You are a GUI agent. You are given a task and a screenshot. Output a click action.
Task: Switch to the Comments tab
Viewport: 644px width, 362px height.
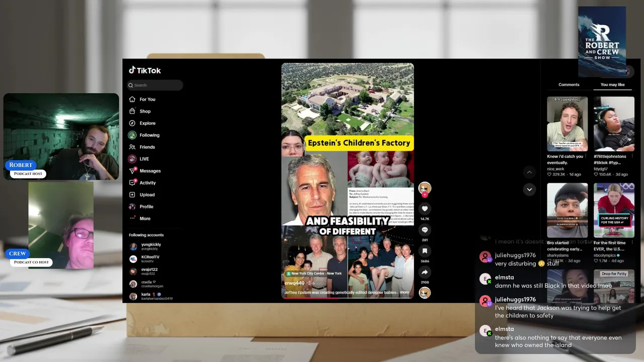pos(569,84)
